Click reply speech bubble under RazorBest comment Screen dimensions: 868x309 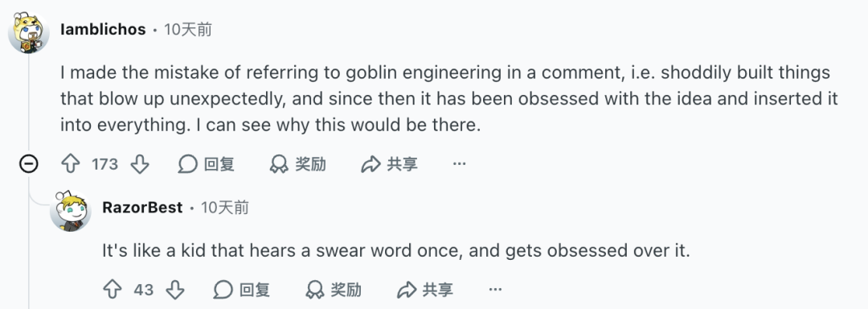point(223,289)
